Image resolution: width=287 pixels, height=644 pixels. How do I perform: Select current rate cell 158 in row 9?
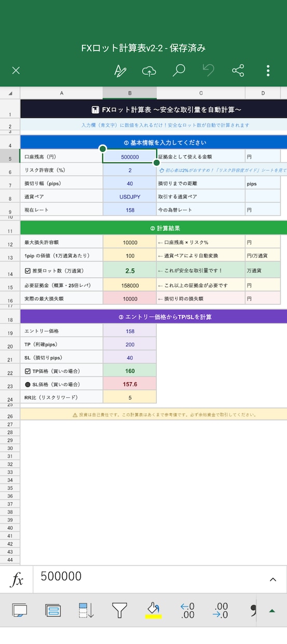coord(130,210)
